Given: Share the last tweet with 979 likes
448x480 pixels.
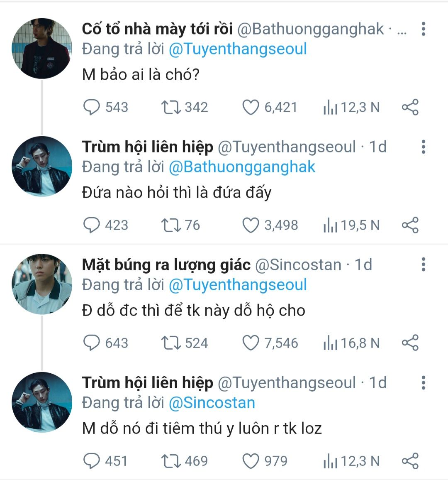Looking at the screenshot, I should pyautogui.click(x=410, y=461).
